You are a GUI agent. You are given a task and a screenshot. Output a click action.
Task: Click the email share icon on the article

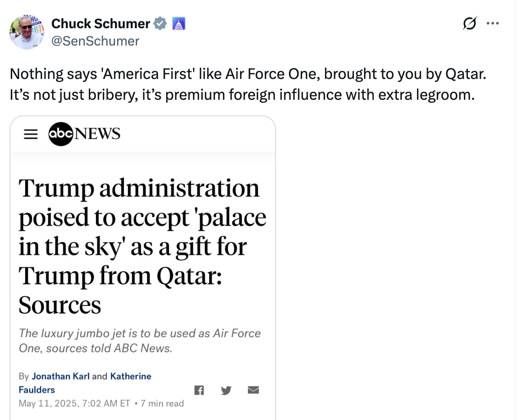click(x=253, y=390)
